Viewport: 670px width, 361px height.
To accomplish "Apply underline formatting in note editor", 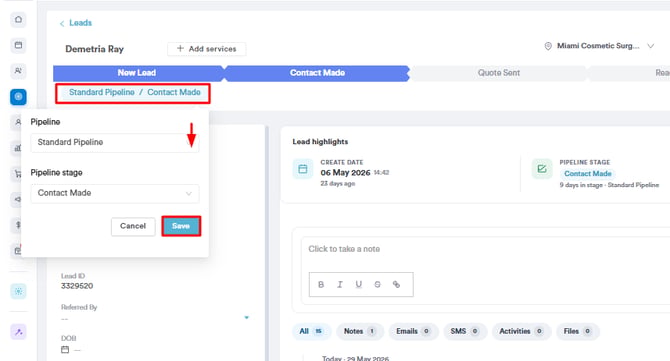I will [x=359, y=285].
